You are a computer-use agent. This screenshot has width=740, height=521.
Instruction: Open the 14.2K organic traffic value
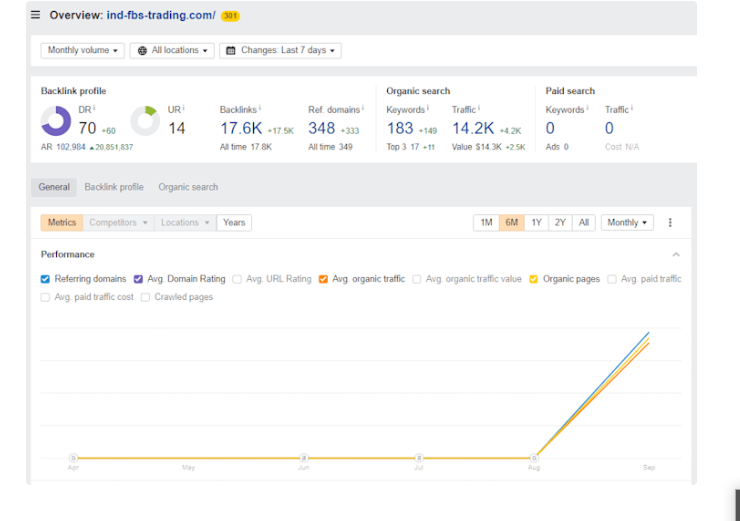point(473,128)
